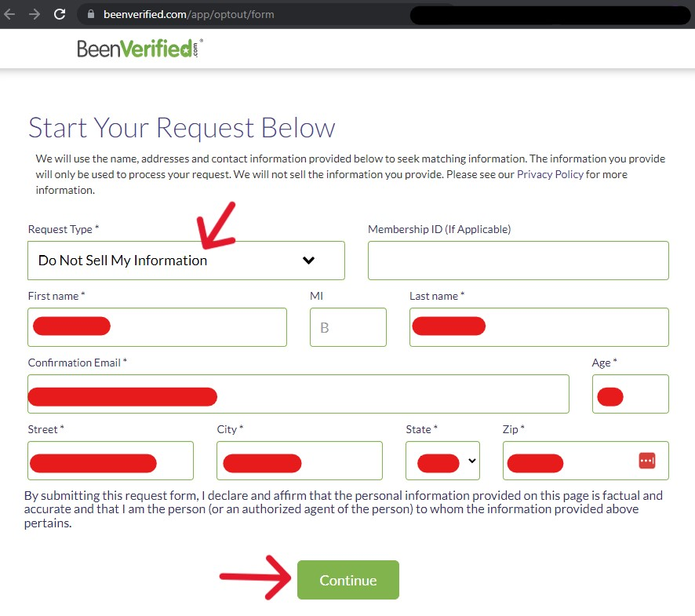695x616 pixels.
Task: Select the Last name field
Action: tap(539, 327)
